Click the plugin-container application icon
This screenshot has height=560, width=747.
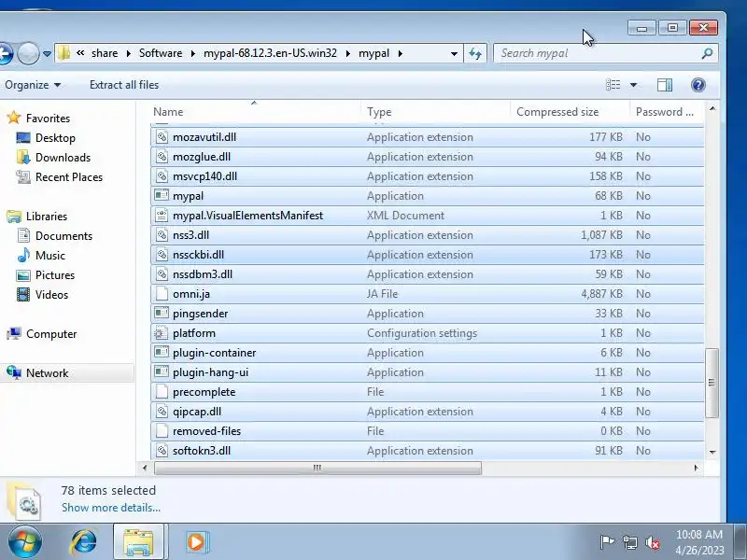[x=162, y=353]
